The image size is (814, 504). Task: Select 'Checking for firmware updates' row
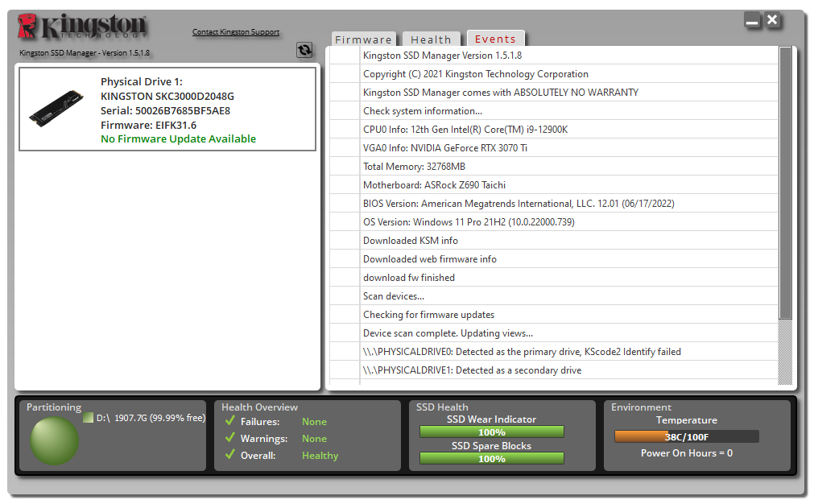553,315
